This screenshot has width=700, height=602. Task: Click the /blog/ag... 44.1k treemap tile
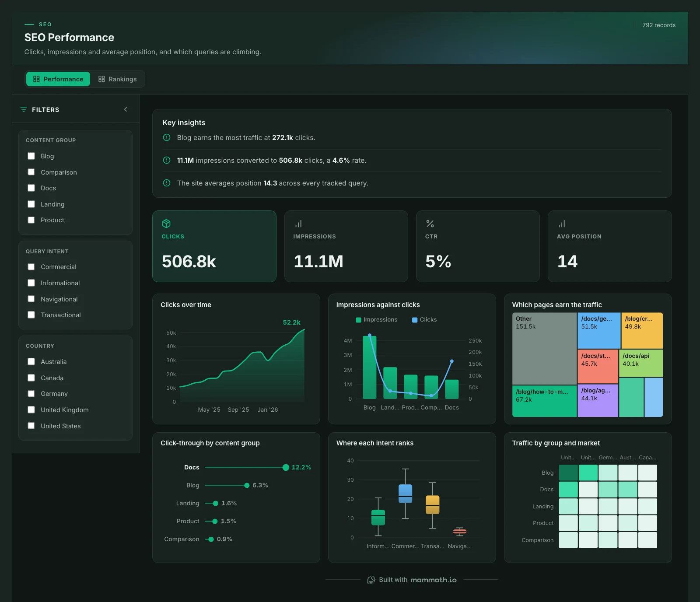[598, 400]
